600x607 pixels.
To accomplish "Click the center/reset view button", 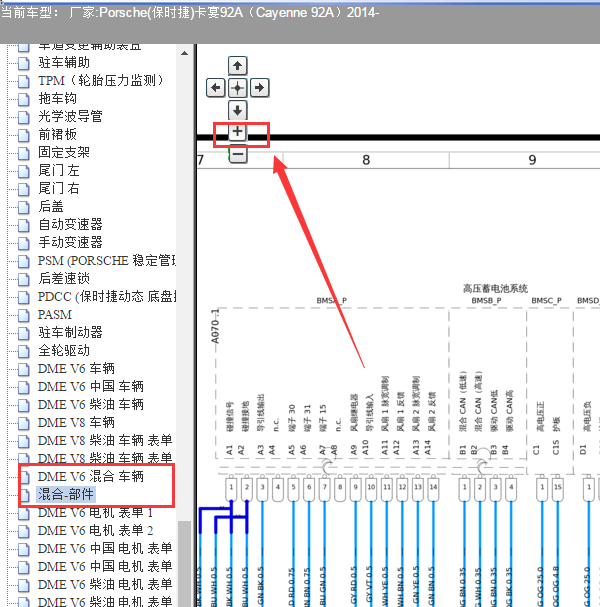I will coord(237,88).
